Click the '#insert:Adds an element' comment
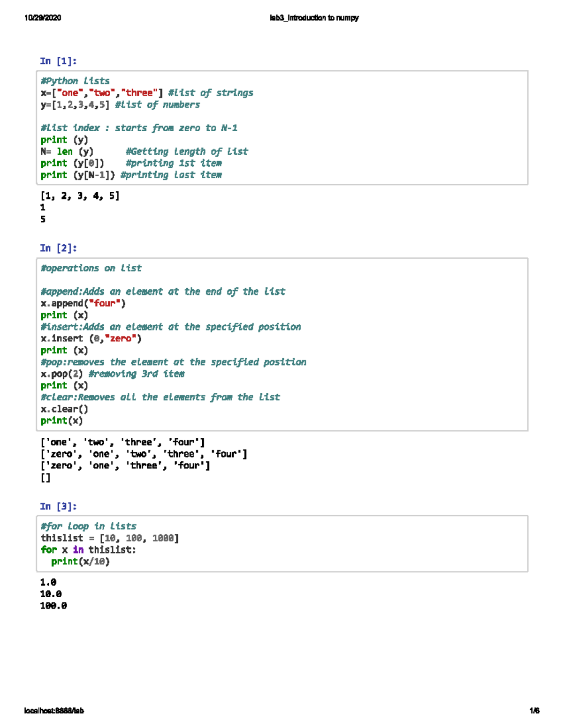 (171, 327)
